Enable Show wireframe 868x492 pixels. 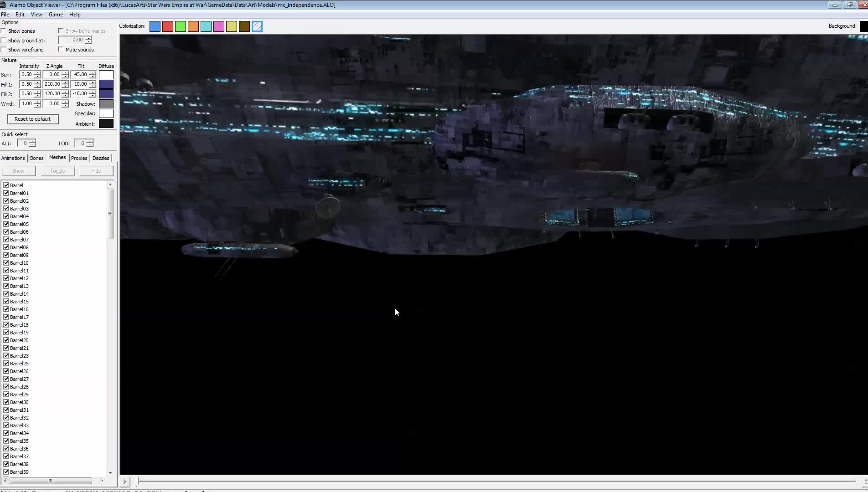(x=4, y=49)
